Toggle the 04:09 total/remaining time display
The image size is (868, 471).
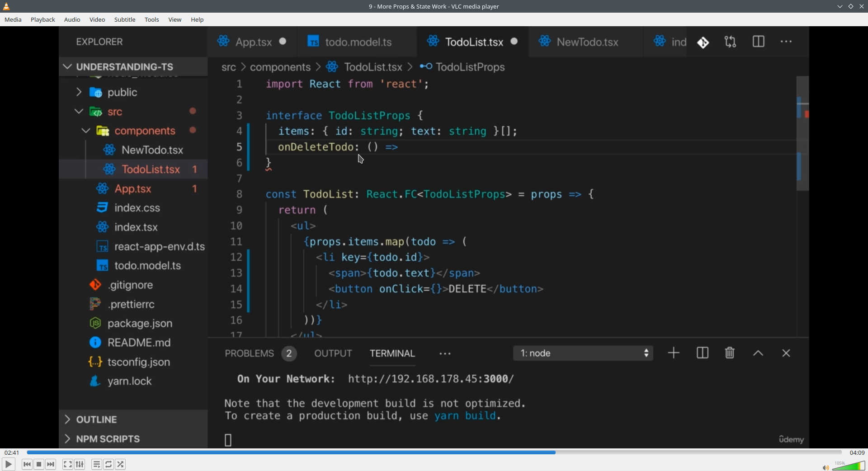coord(857,452)
